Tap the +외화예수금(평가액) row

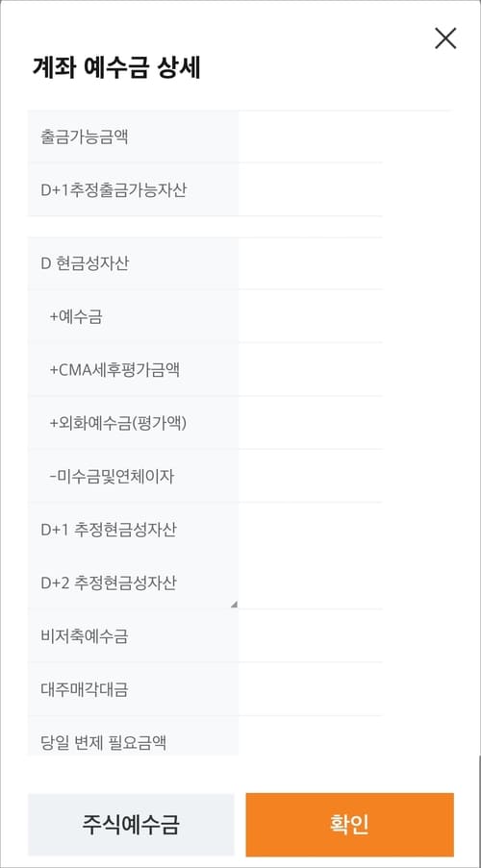click(x=205, y=423)
